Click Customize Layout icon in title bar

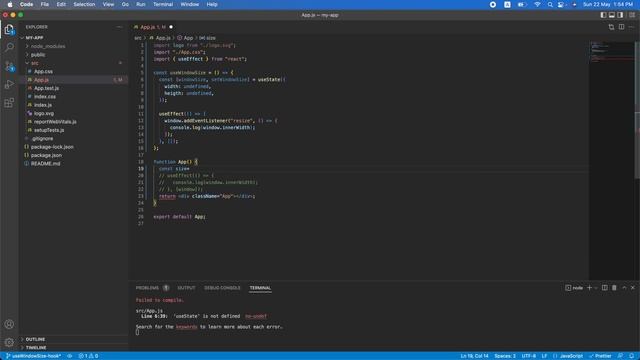[632, 15]
